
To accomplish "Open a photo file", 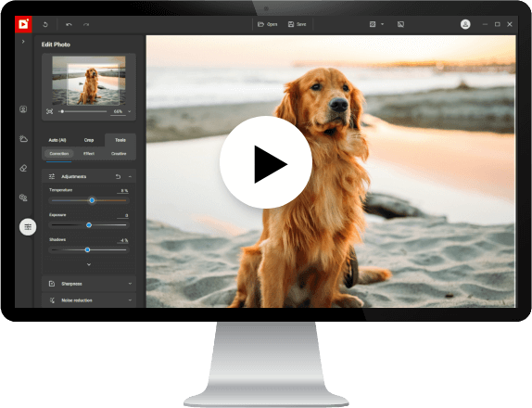I will click(267, 24).
